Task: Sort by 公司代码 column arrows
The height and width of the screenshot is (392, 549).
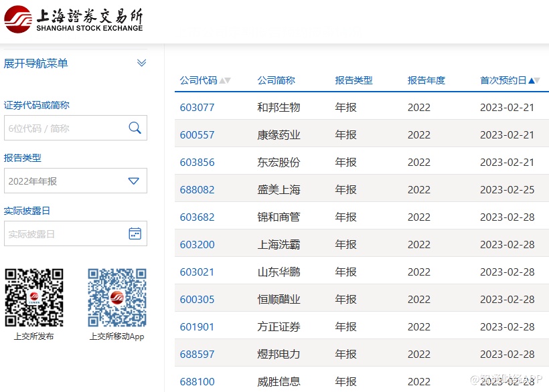Action: (x=225, y=81)
